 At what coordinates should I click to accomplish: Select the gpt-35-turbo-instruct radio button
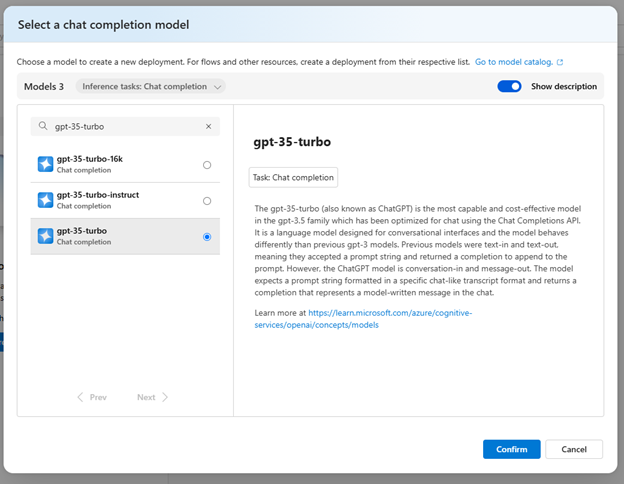pos(207,201)
